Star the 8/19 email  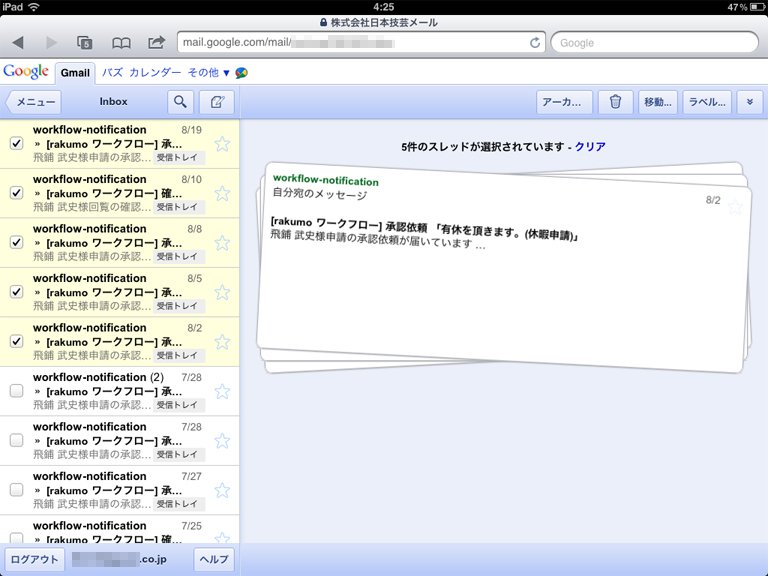(x=222, y=144)
